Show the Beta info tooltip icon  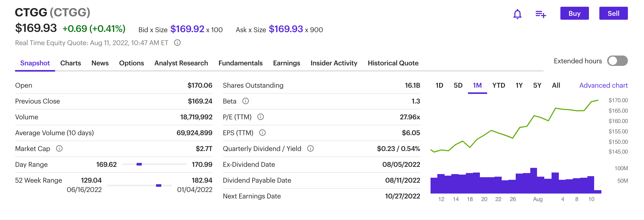coord(245,101)
